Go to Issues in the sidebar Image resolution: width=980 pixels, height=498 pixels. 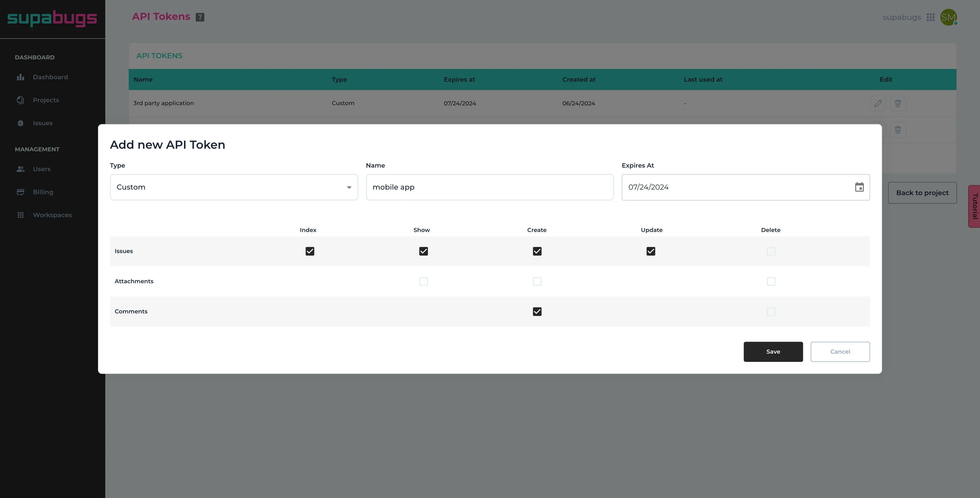pos(43,123)
